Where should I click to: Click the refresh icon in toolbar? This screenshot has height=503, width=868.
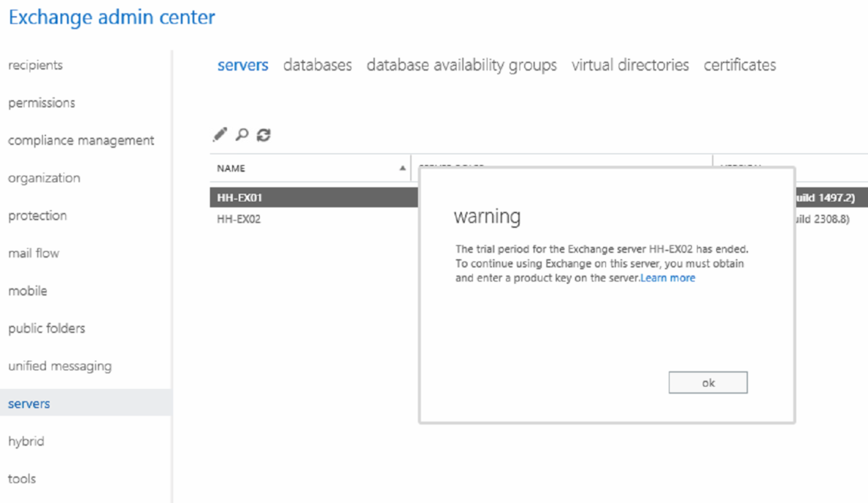coord(264,134)
